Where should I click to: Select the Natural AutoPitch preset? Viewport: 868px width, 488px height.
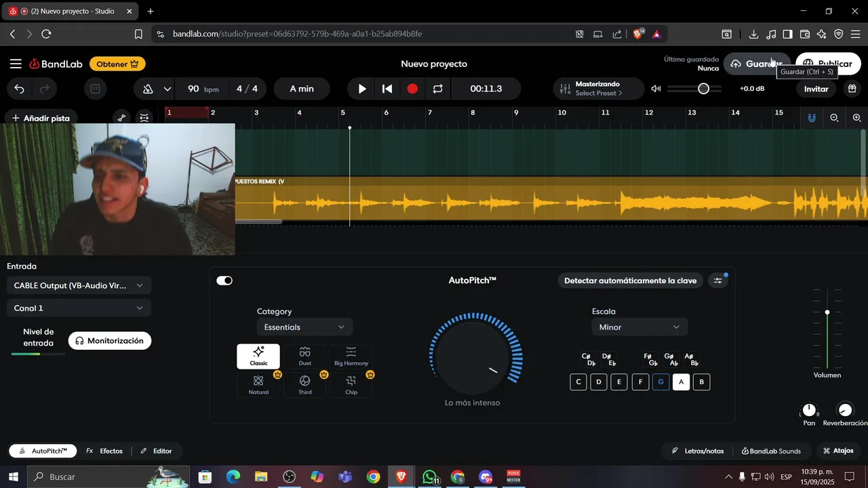[258, 385]
